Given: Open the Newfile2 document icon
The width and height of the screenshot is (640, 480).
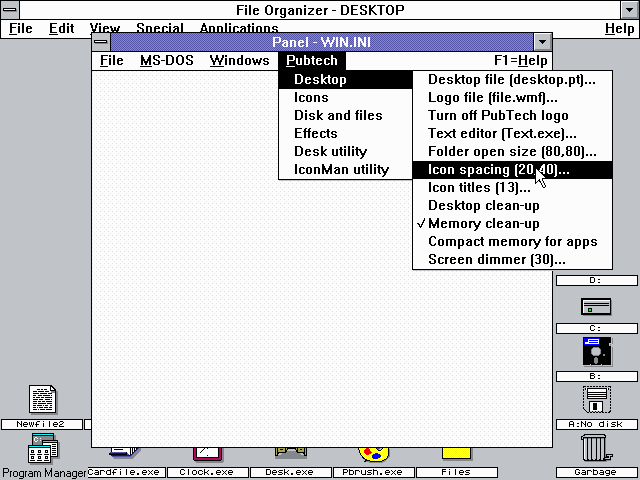Looking at the screenshot, I should [42, 400].
